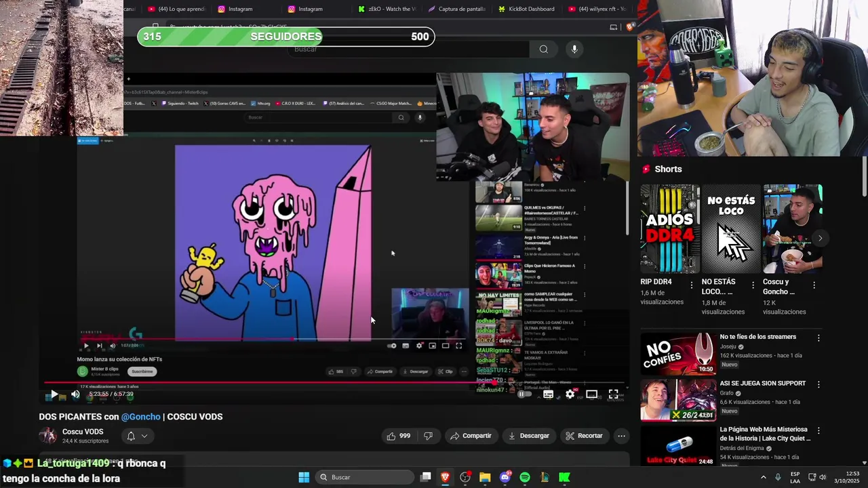The image size is (868, 488).
Task: Open the ASI SE JUEGA SION SUPPORT video
Action: point(763,384)
